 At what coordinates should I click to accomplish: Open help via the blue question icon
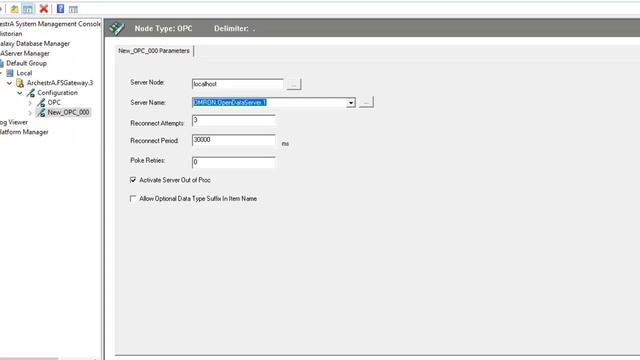60,9
